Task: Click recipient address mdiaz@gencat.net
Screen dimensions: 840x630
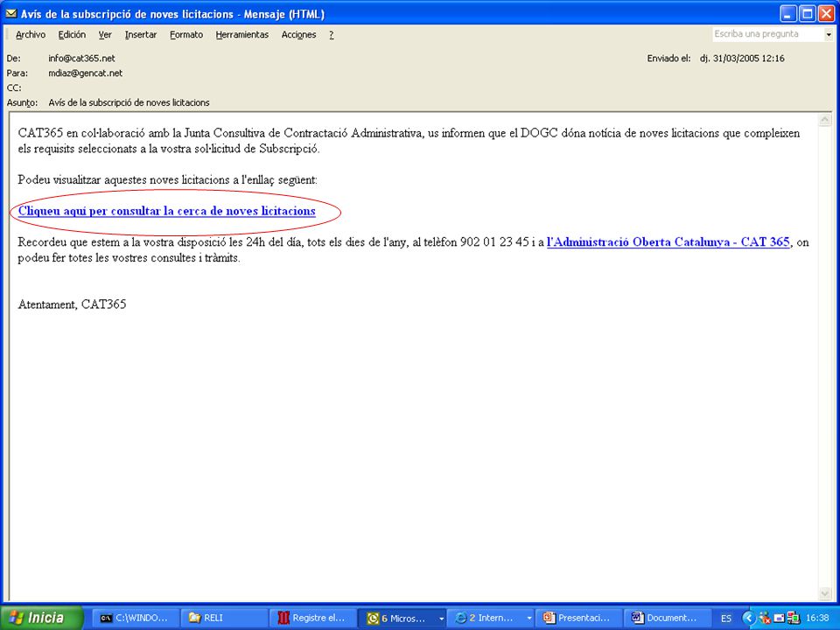Action: (x=85, y=73)
